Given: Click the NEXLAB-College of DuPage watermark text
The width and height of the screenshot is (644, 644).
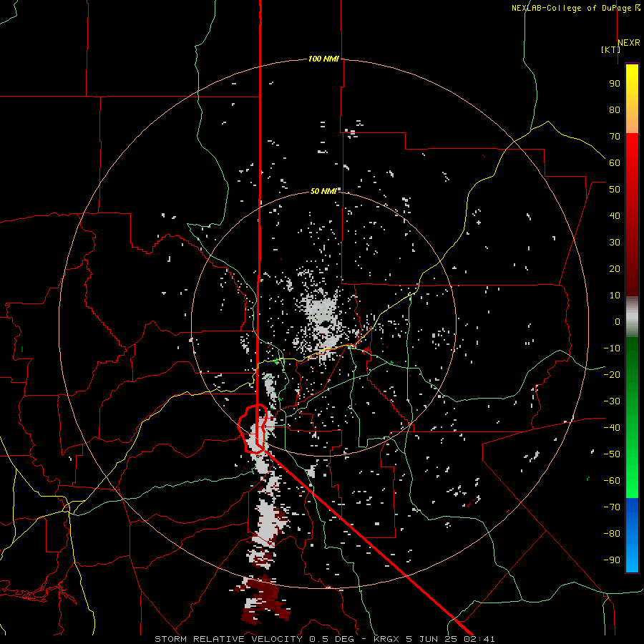Looking at the screenshot, I should coord(576,8).
